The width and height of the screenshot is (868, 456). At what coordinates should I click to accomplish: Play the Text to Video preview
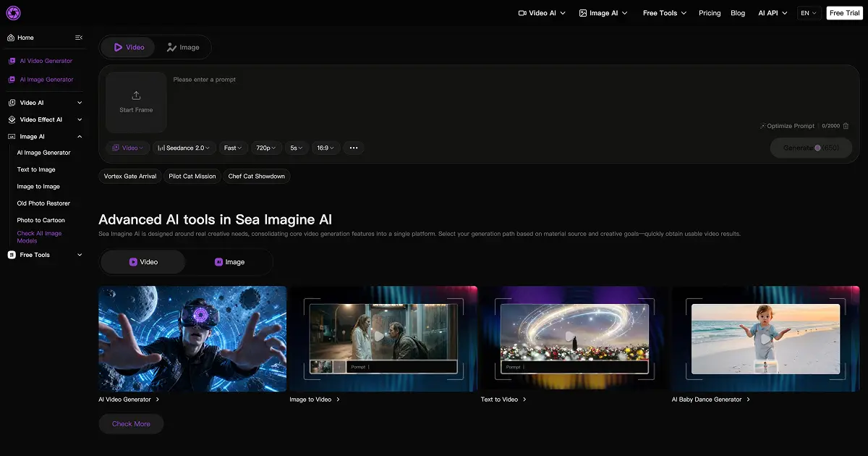[570, 336]
